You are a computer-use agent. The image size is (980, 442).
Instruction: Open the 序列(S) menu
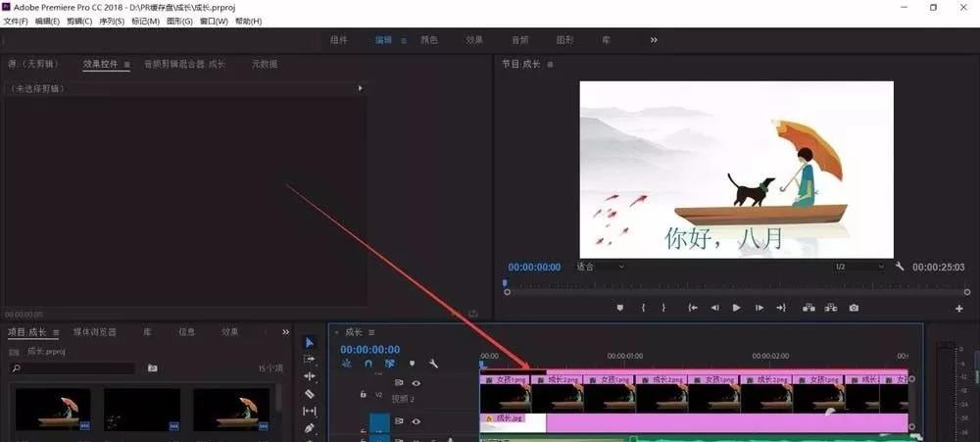point(112,22)
